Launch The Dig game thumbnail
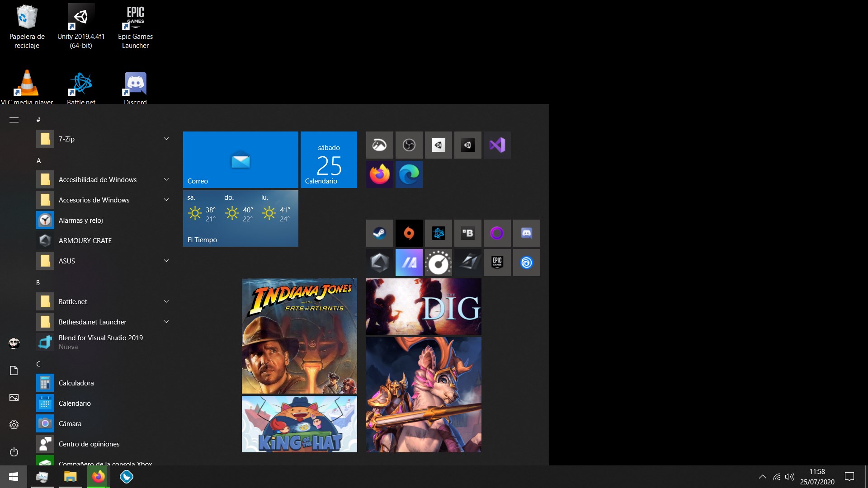Screen dimensions: 868x488 pos(423,306)
